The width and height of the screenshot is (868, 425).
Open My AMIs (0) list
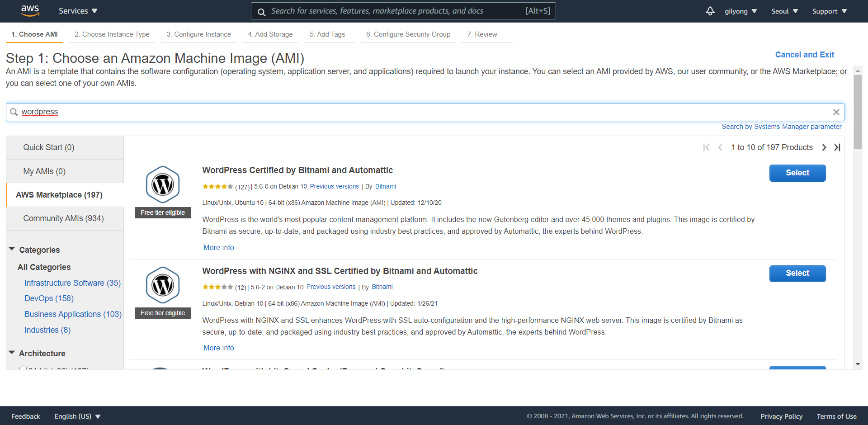tap(65, 171)
